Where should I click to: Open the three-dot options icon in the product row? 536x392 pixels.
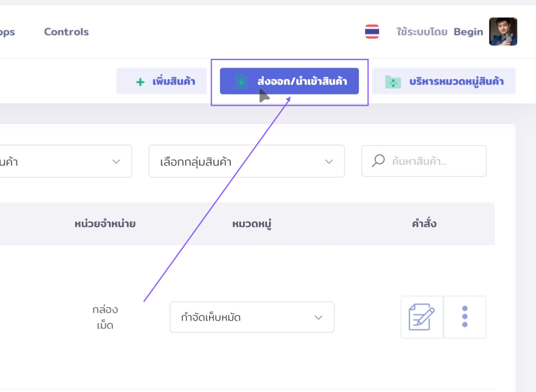coord(465,317)
